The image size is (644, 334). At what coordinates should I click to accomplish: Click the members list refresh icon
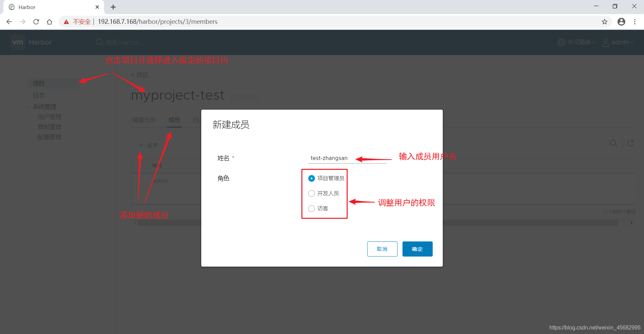(630, 143)
